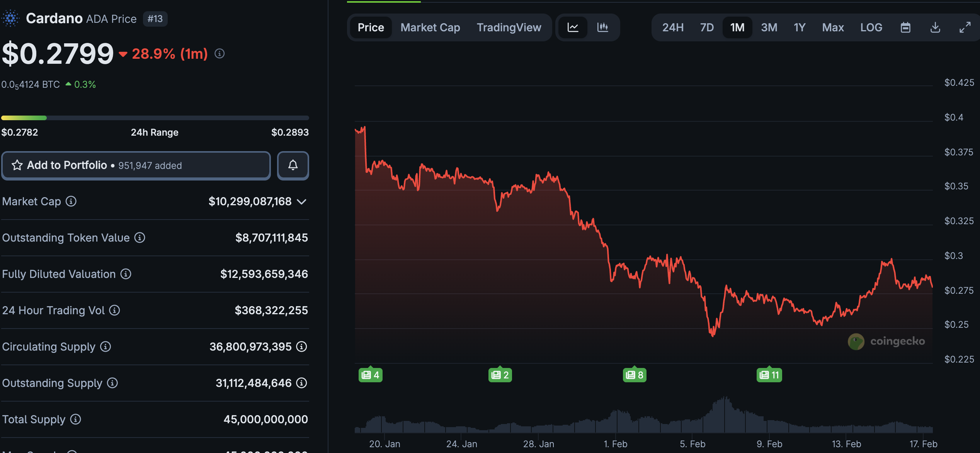Screen dimensions: 980x453
Task: Set chart range to 3M
Action: (769, 27)
